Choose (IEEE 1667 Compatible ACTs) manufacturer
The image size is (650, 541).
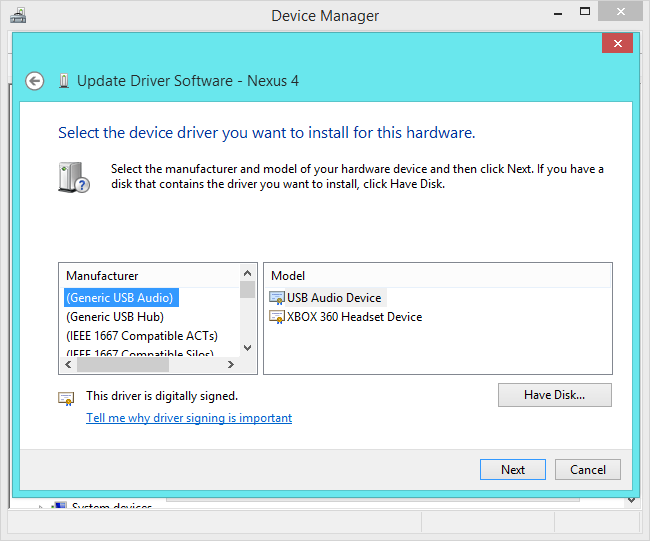(x=142, y=336)
